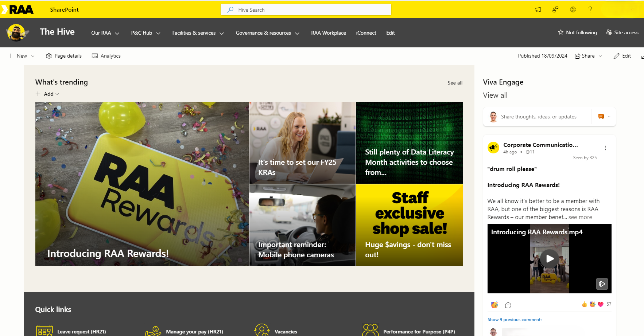Click Seen by 325 text
The image size is (644, 336).
[x=585, y=158]
